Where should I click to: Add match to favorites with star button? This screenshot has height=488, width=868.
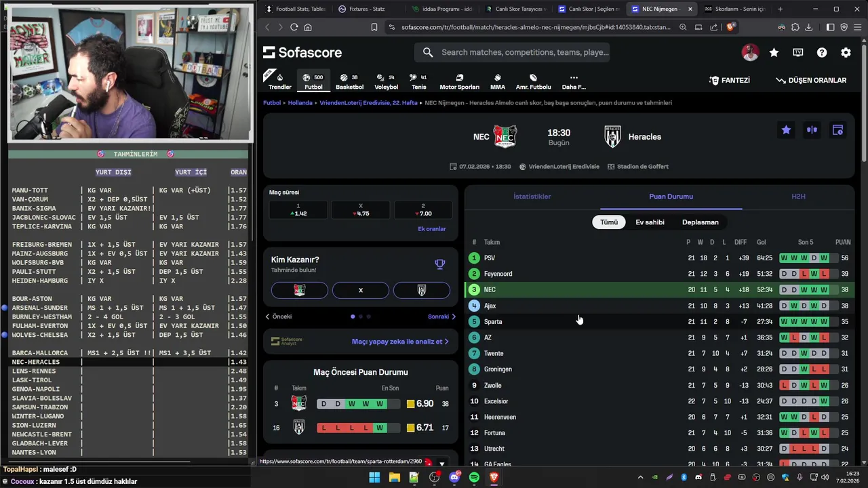pyautogui.click(x=786, y=129)
